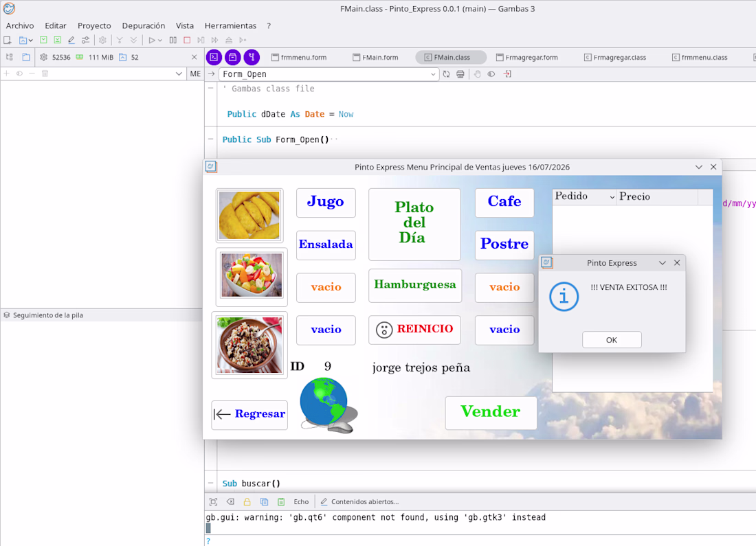
Task: Click the red exit arrow icon in the editor toolbar
Action: tap(507, 74)
